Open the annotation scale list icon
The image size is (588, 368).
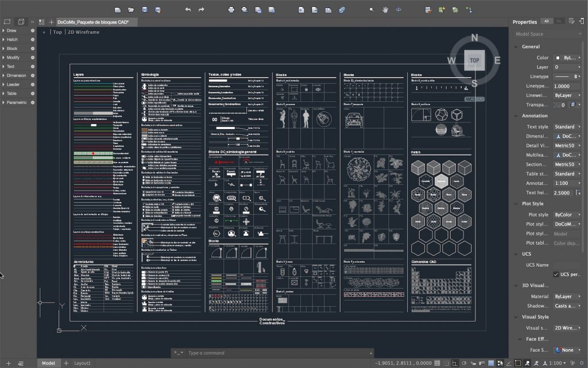pos(571,363)
